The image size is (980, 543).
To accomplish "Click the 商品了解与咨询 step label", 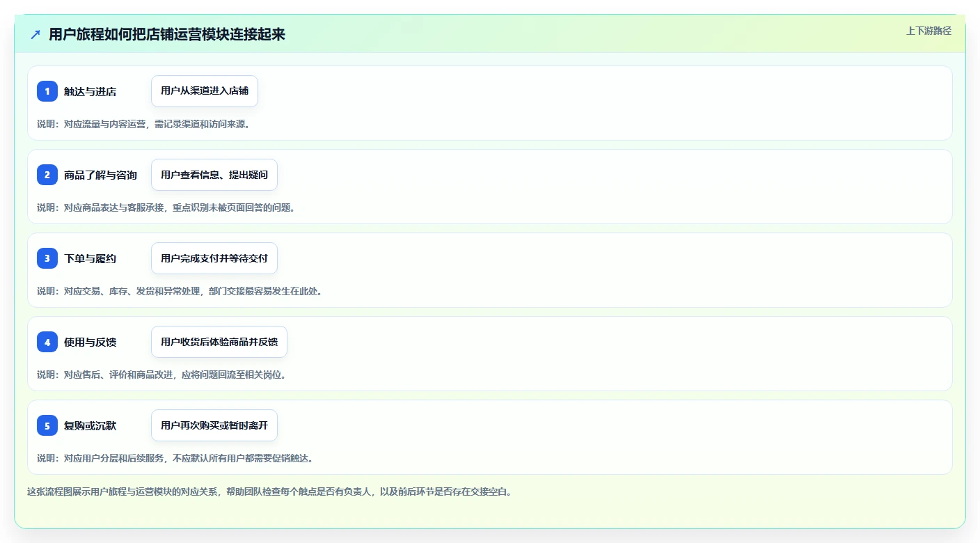I will click(100, 175).
